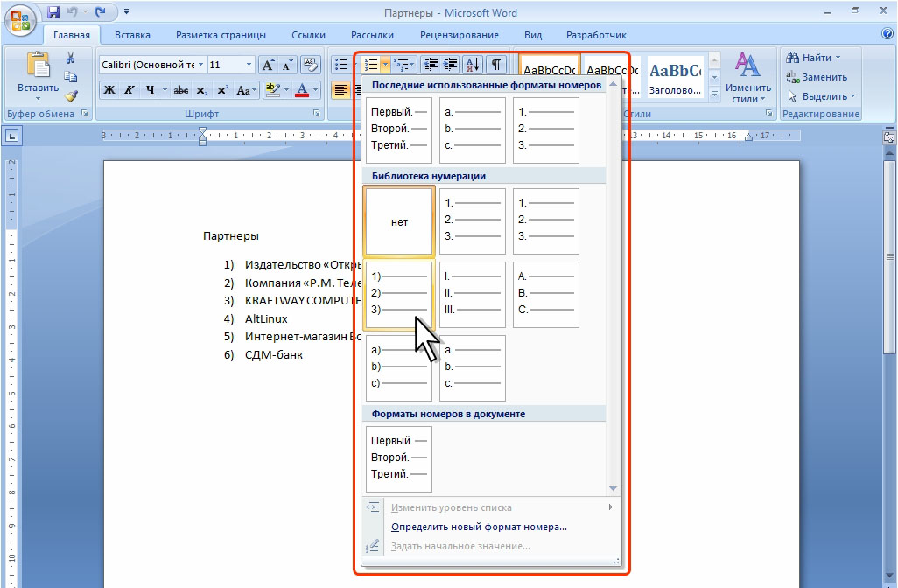Screen dimensions: 898x588
Task: Pick recent format Первый Второй Третий
Action: 399,130
